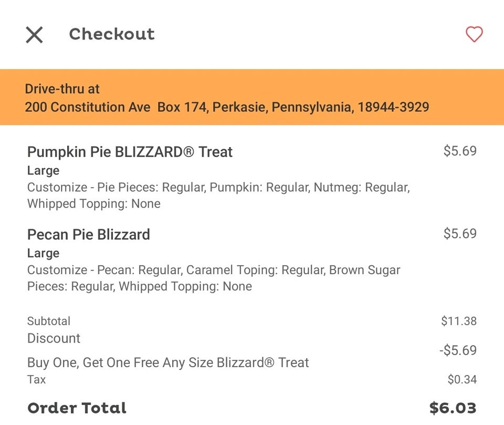
Task: Tap the Large size under Pecan Pie
Action: (43, 253)
